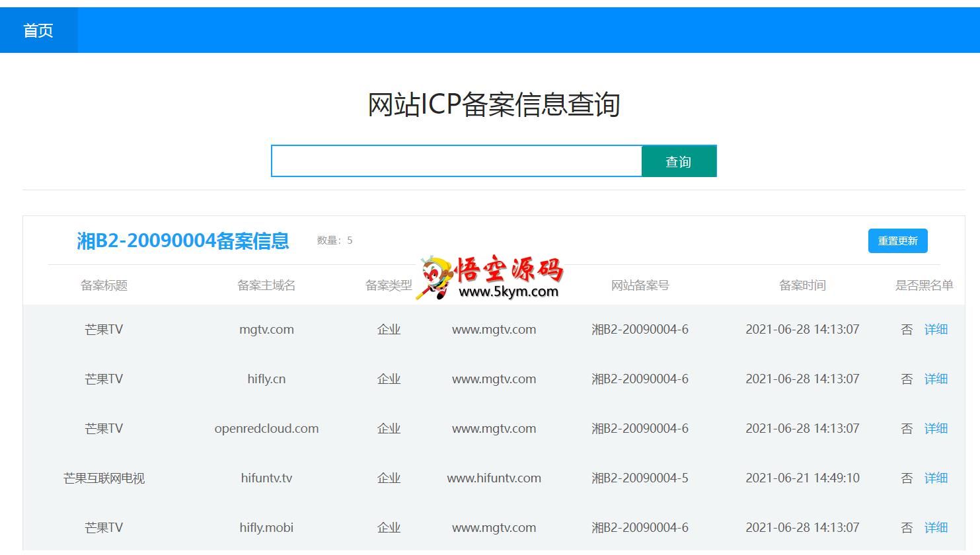Image resolution: width=980 pixels, height=555 pixels.
Task: Click the 备案标题 column header
Action: click(104, 285)
